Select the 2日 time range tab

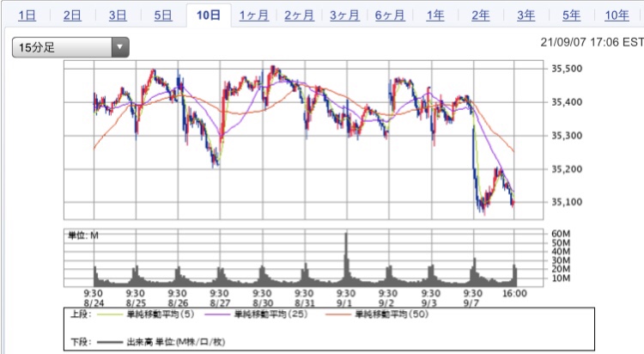click(x=72, y=15)
